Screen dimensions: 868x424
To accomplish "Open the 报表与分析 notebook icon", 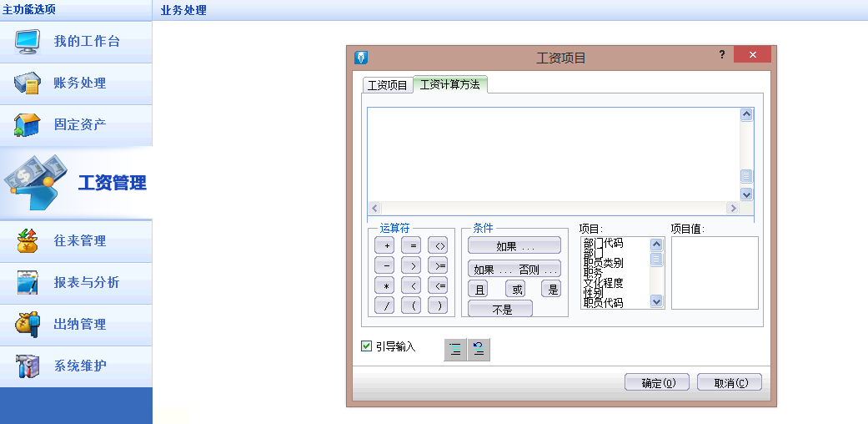I will (28, 282).
